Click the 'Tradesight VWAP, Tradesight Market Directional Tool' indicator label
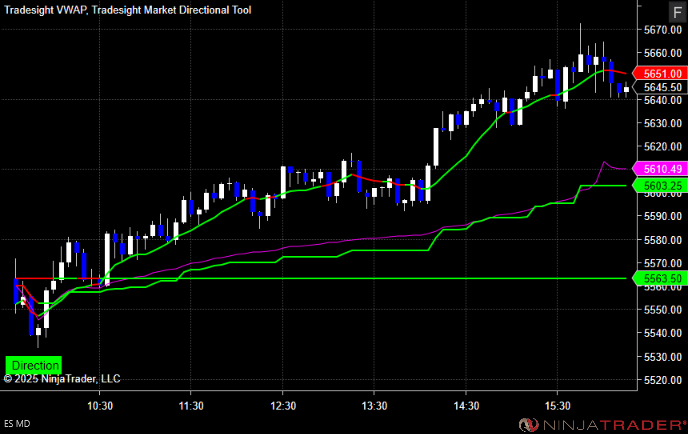Viewport: 688px width, 434px height. pyautogui.click(x=128, y=10)
